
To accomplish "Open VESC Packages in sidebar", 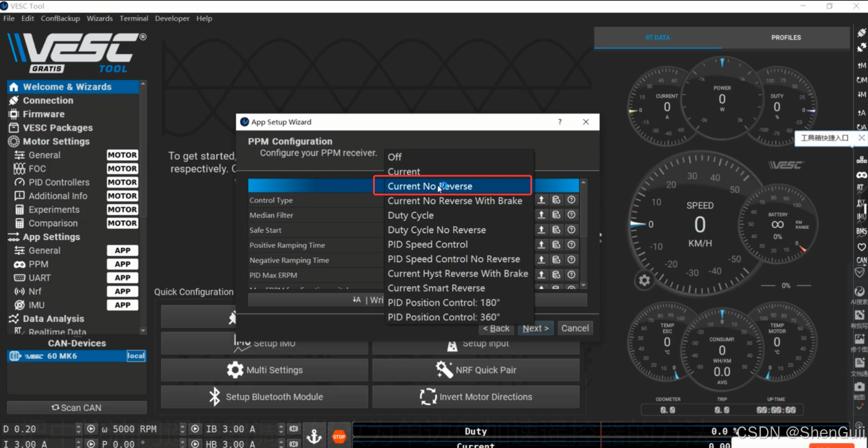I will click(73, 128).
